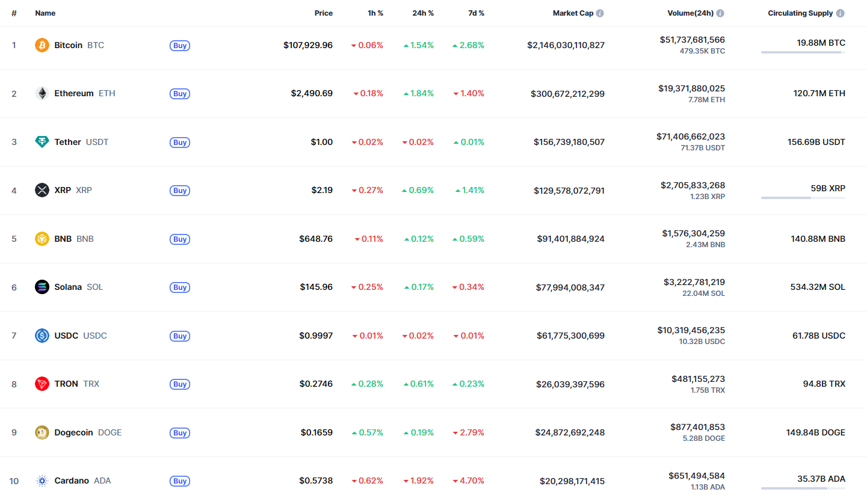Click USDC's circulating supply 61.78B USDC
The width and height of the screenshot is (867, 504).
coord(818,336)
